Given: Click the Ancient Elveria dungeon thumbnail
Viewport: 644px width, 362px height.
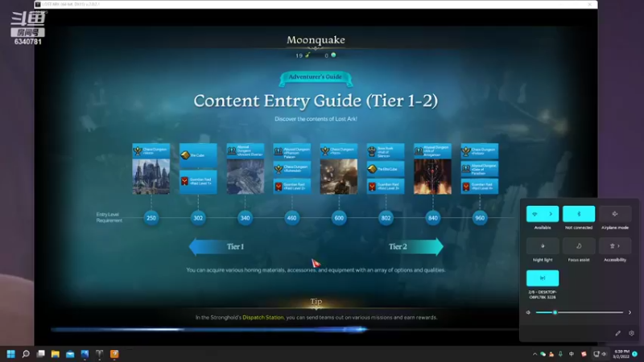Looking at the screenshot, I should (246, 176).
